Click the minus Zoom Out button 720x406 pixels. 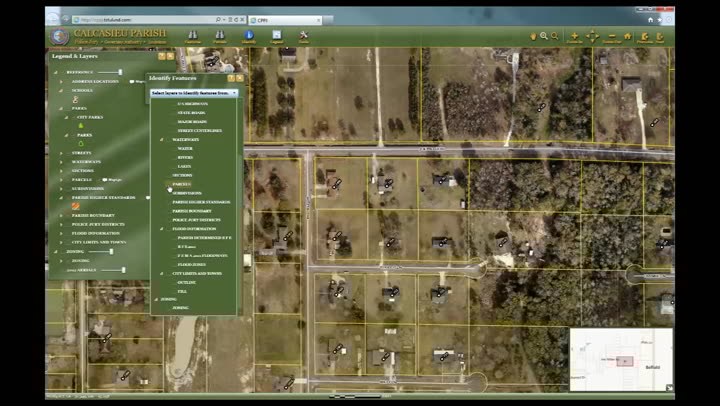612,36
